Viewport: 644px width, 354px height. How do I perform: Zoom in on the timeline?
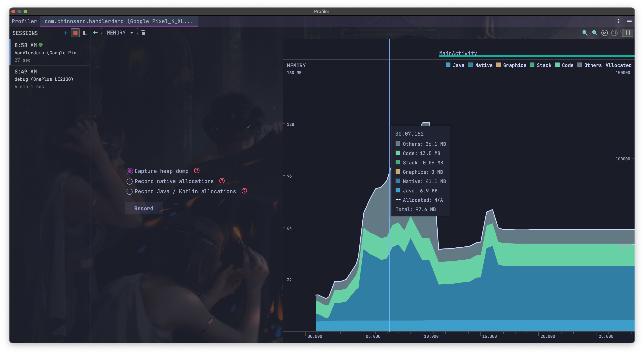[594, 33]
